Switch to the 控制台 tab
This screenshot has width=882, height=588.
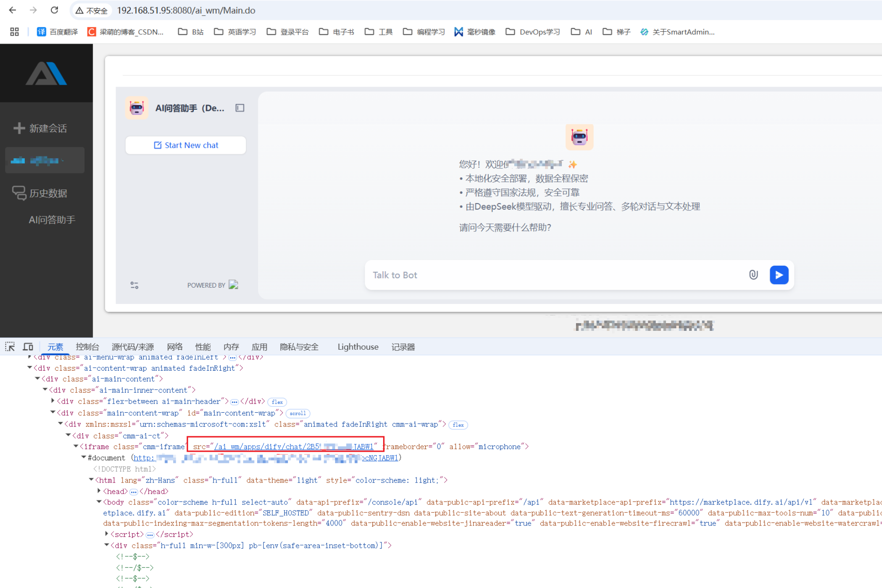coord(87,347)
